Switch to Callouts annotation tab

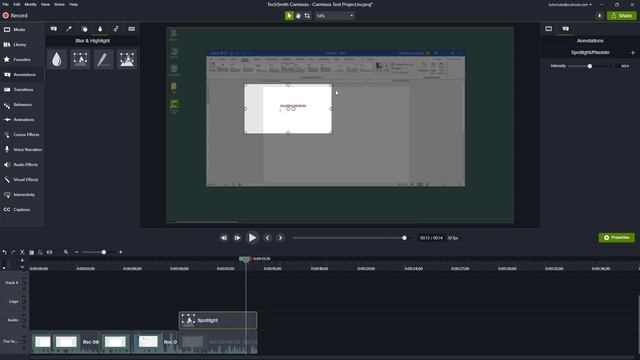(x=53, y=29)
